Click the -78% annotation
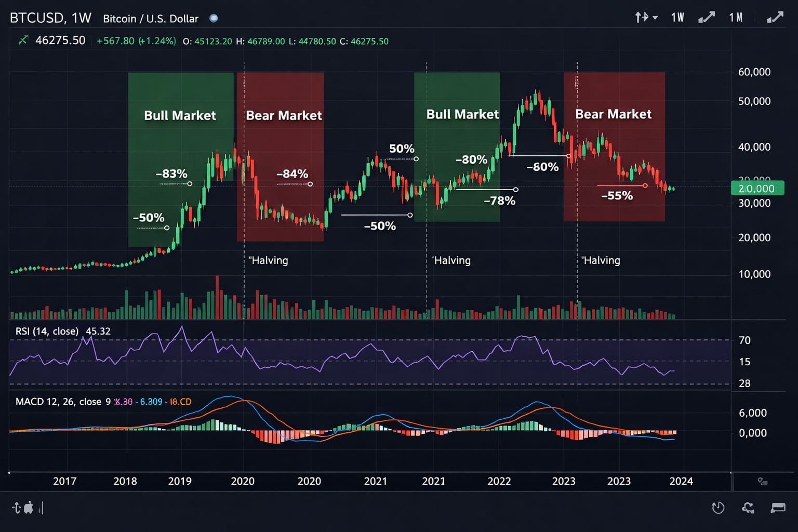This screenshot has height=532, width=798. (499, 201)
